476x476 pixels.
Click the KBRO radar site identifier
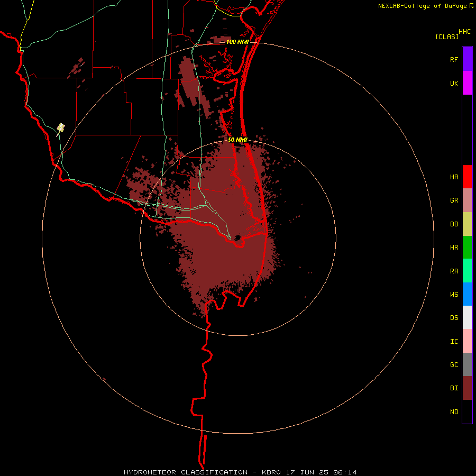pyautogui.click(x=271, y=472)
